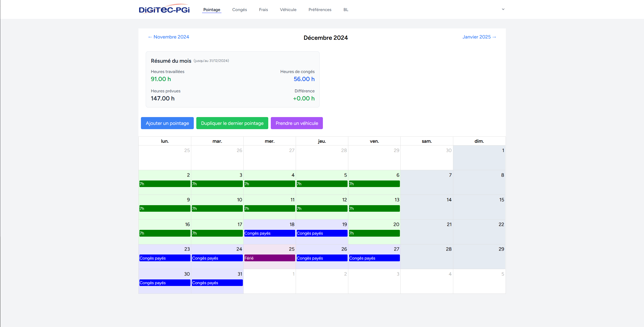Click the DiGiTeC-PGi logo
Viewport: 644px width, 327px height.
coord(164,9)
